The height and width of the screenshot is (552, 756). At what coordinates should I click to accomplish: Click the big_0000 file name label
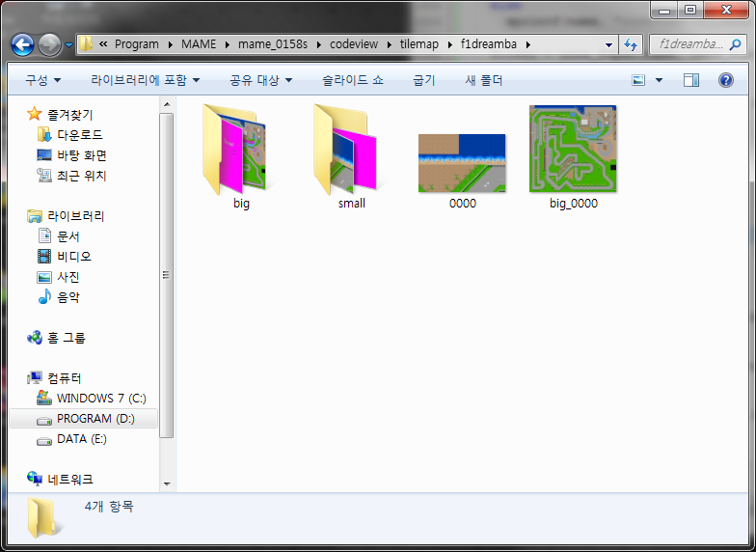pos(573,203)
